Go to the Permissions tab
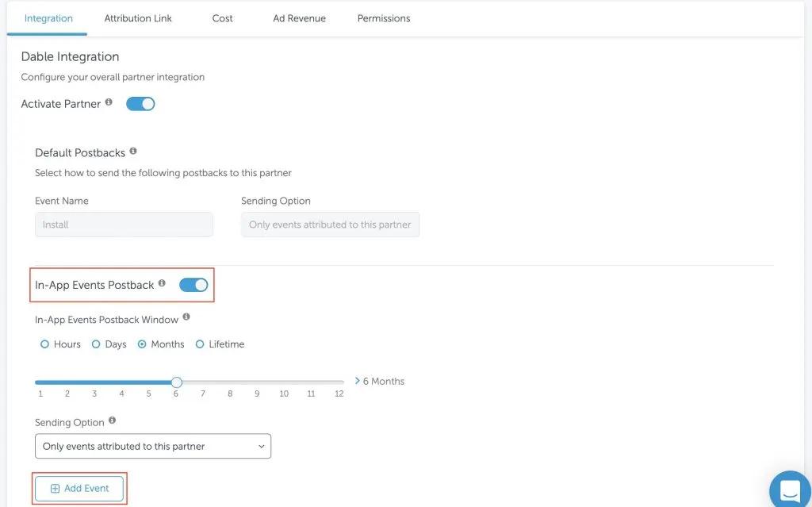The width and height of the screenshot is (812, 507). 384,18
